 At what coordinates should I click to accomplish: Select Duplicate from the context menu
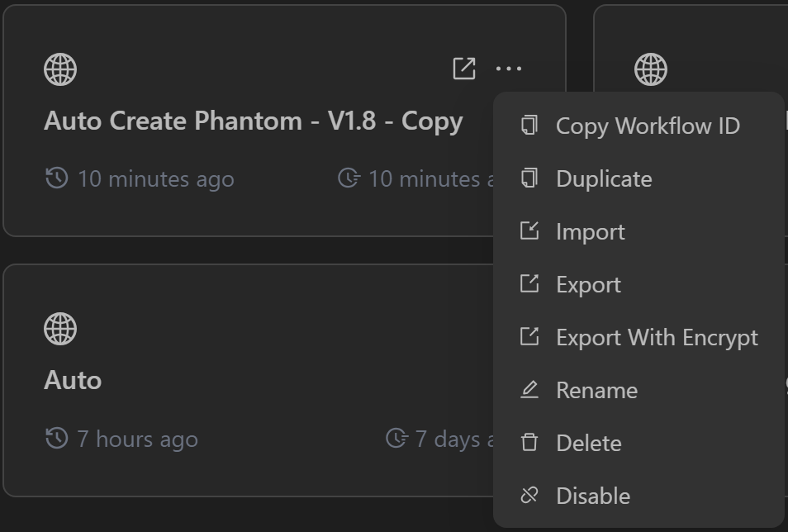point(604,178)
